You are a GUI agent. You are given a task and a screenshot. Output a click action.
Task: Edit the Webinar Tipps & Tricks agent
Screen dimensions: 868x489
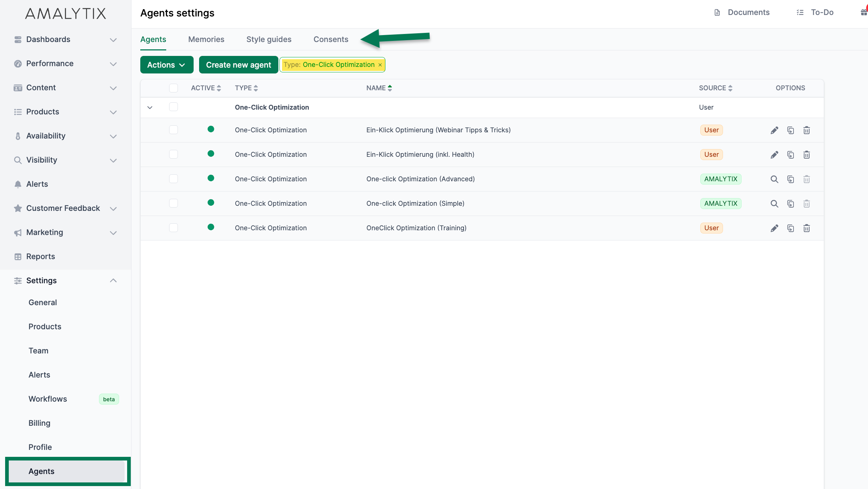(x=774, y=130)
